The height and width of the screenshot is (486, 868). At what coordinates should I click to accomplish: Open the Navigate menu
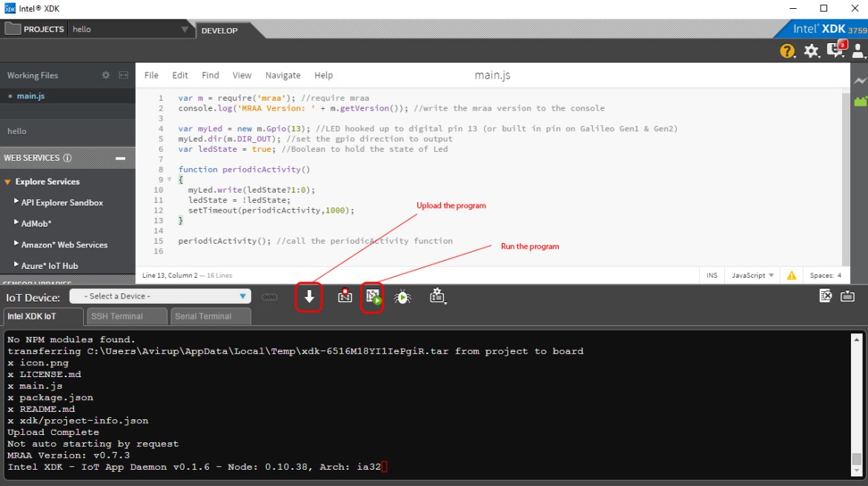pos(282,76)
